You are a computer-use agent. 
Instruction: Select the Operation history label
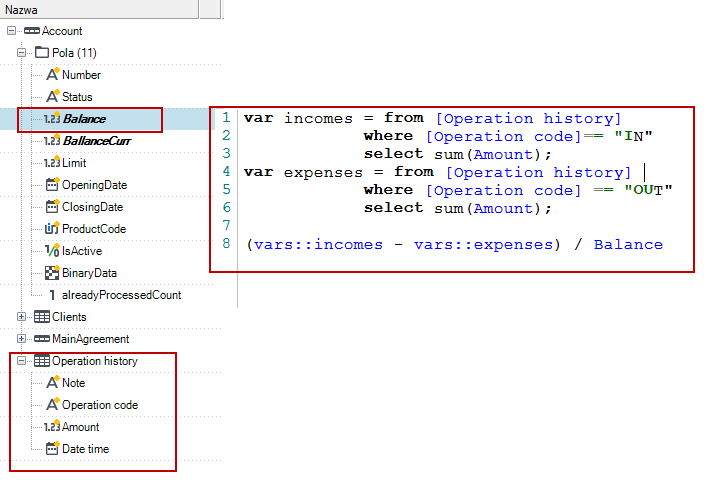[95, 361]
